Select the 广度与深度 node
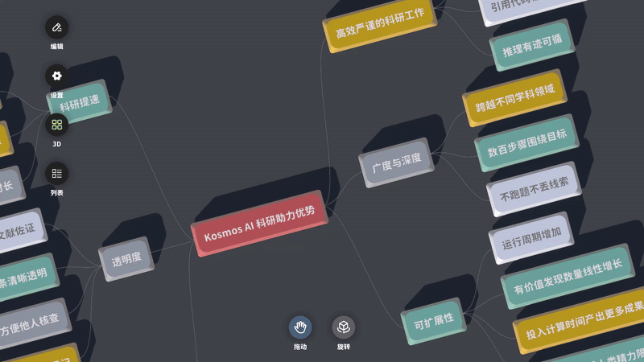This screenshot has width=644, height=362. [x=396, y=162]
